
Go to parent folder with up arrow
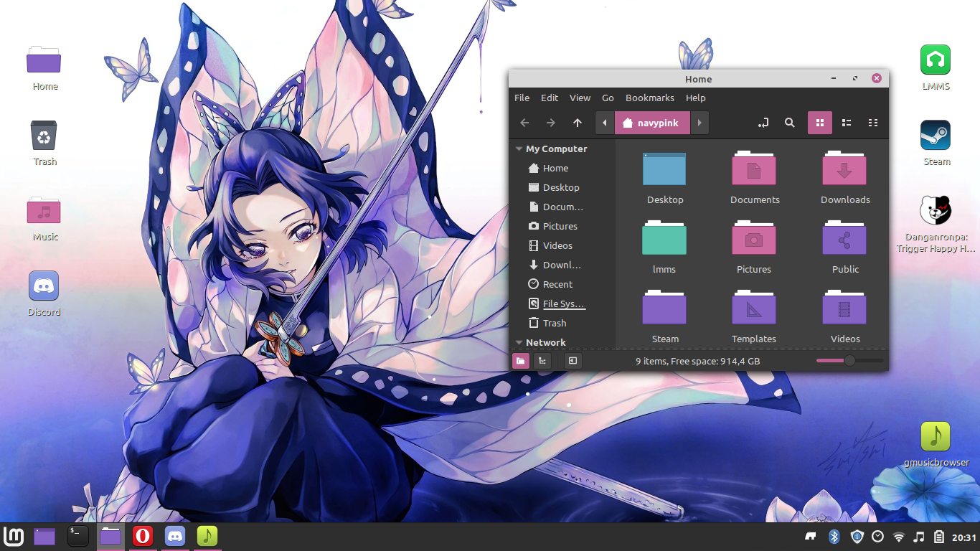(578, 123)
